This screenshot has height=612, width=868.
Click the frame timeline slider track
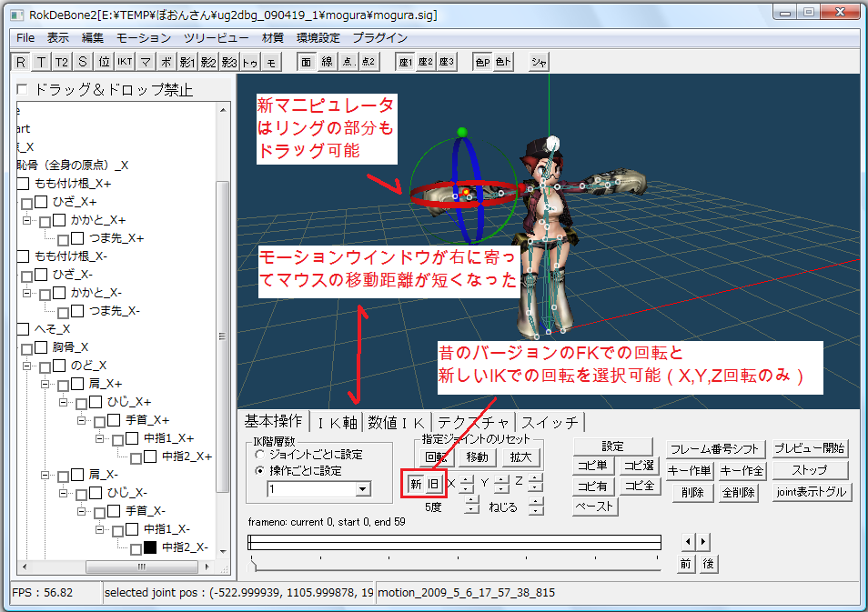click(x=454, y=542)
